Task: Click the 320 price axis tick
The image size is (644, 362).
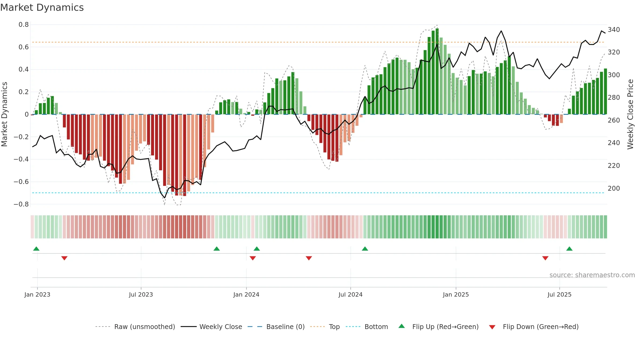Action: click(614, 52)
